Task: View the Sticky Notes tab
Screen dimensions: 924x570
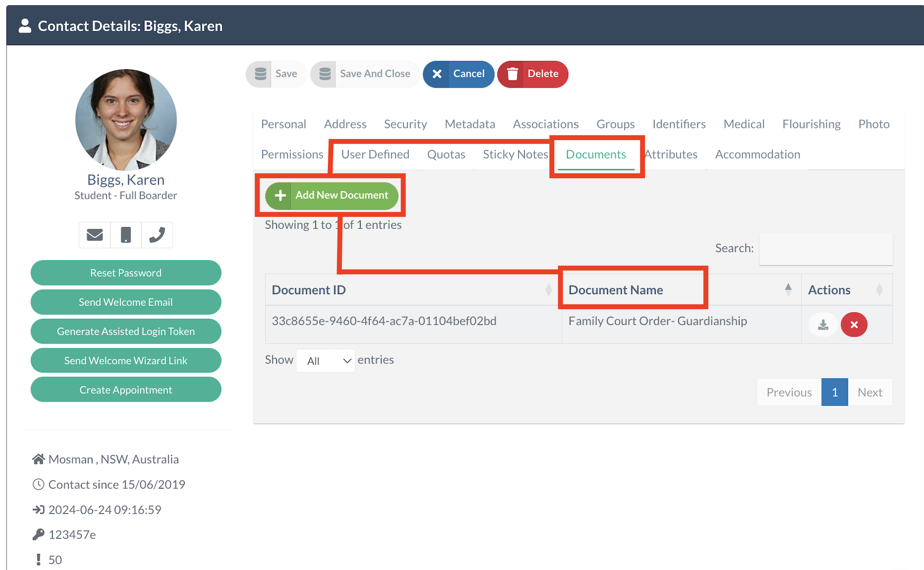Action: pos(515,155)
